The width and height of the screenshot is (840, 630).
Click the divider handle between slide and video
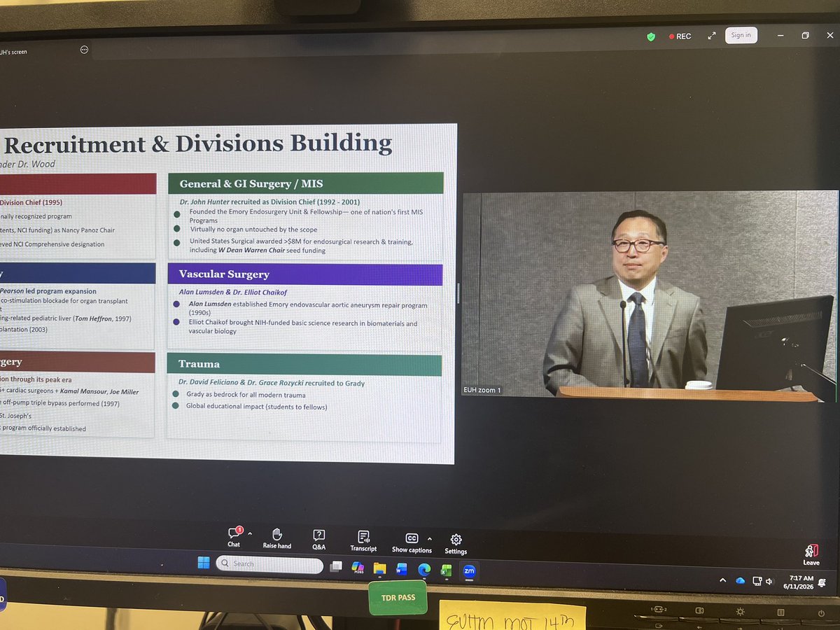[458, 293]
